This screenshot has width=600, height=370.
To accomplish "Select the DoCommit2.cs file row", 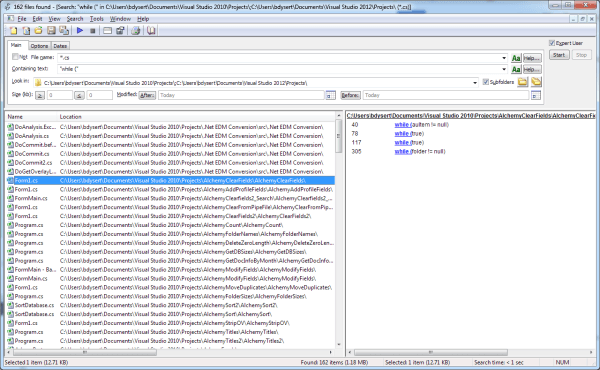I will [170, 163].
